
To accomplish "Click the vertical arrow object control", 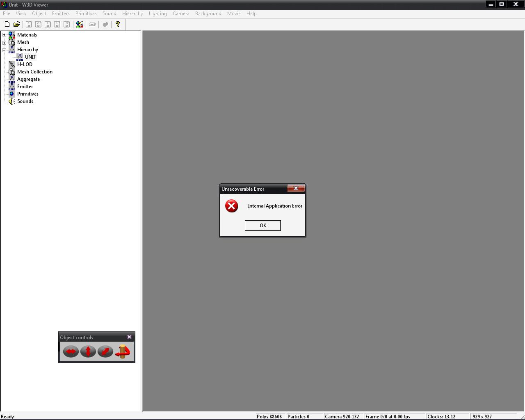I will [88, 352].
